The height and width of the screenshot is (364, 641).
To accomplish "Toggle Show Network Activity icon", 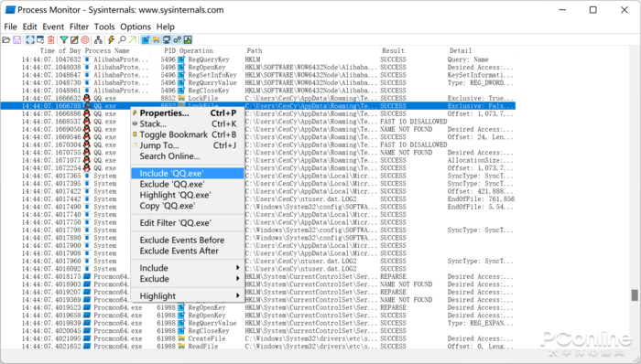I will 167,39.
